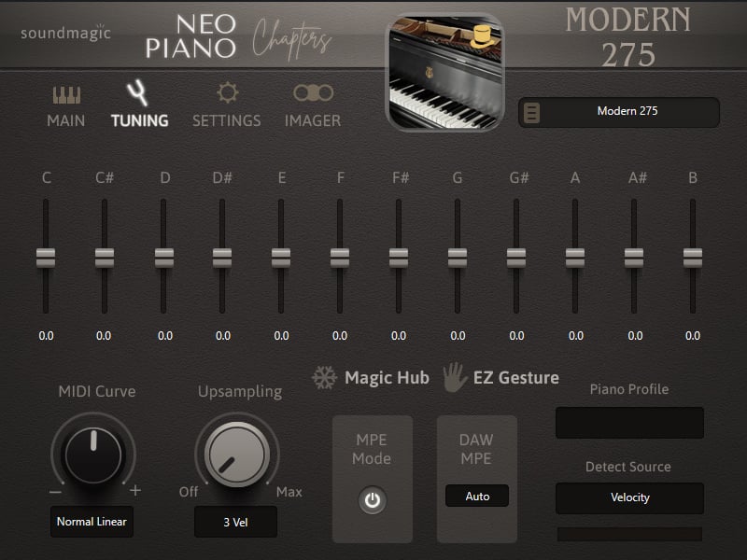Click the Upsampling Off label
747x560 pixels.
point(189,492)
